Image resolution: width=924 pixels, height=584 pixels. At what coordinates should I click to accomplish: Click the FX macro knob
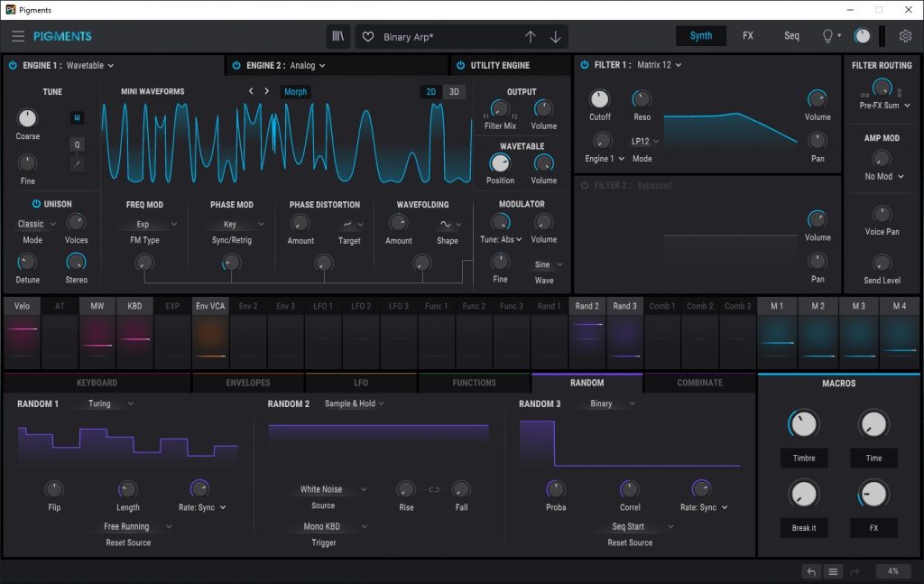[x=873, y=494]
